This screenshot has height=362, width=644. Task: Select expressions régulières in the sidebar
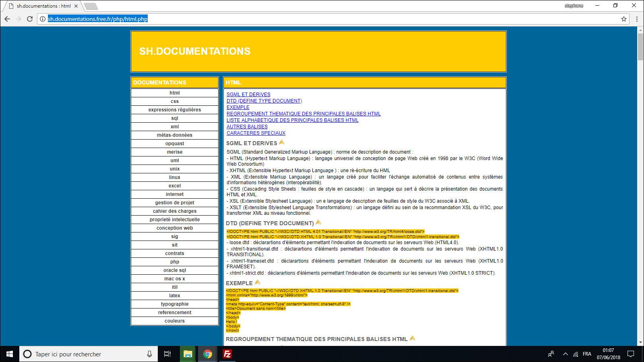[174, 110]
